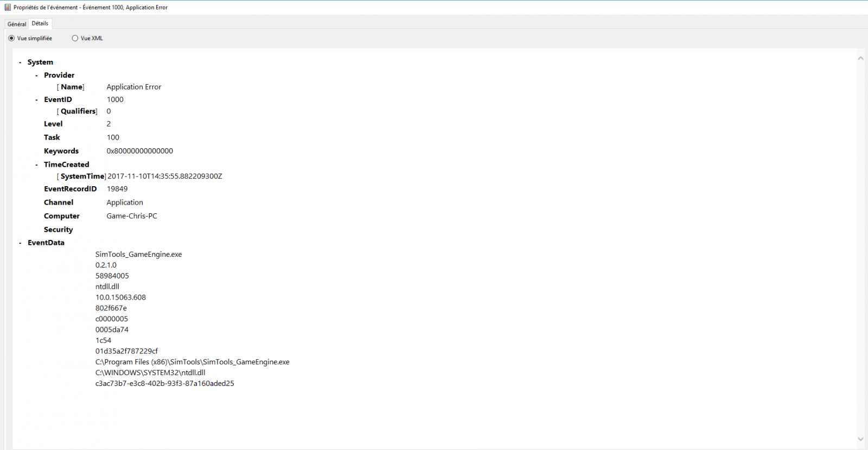The width and height of the screenshot is (868, 450).
Task: Click the scrollbar down arrow
Action: [x=860, y=439]
